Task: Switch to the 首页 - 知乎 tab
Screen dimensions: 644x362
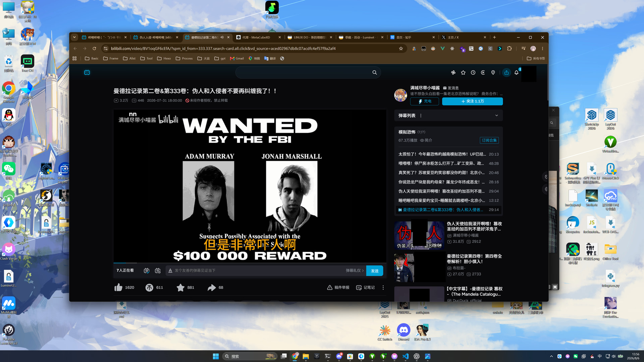Action: [x=412, y=37]
